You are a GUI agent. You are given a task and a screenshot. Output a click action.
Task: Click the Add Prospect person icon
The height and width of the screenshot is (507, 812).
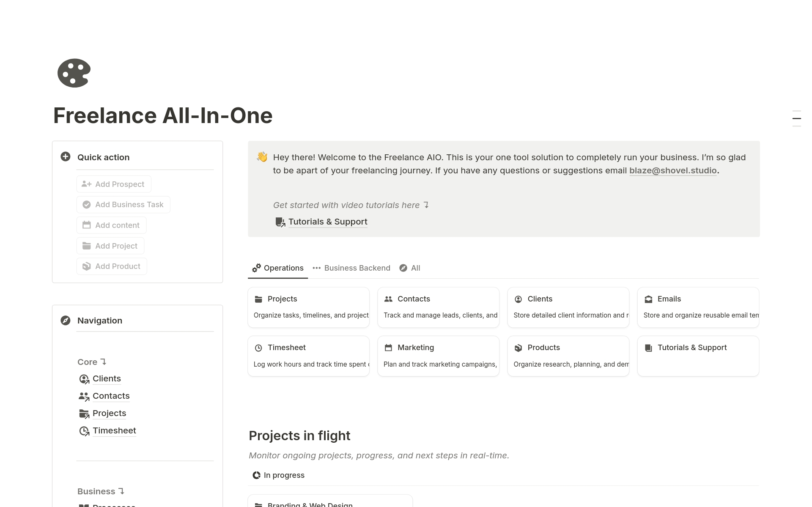(x=87, y=184)
